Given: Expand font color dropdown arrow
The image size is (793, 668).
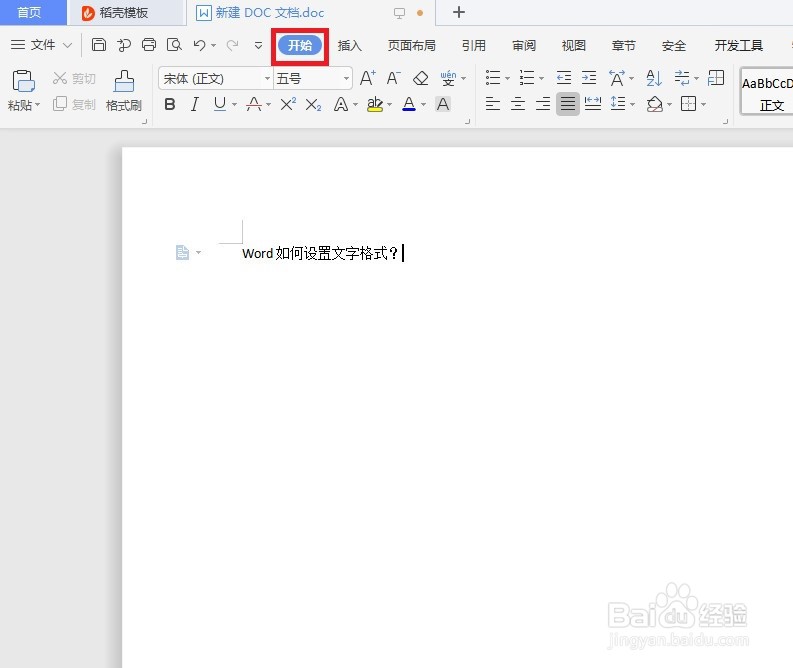Looking at the screenshot, I should pyautogui.click(x=423, y=105).
